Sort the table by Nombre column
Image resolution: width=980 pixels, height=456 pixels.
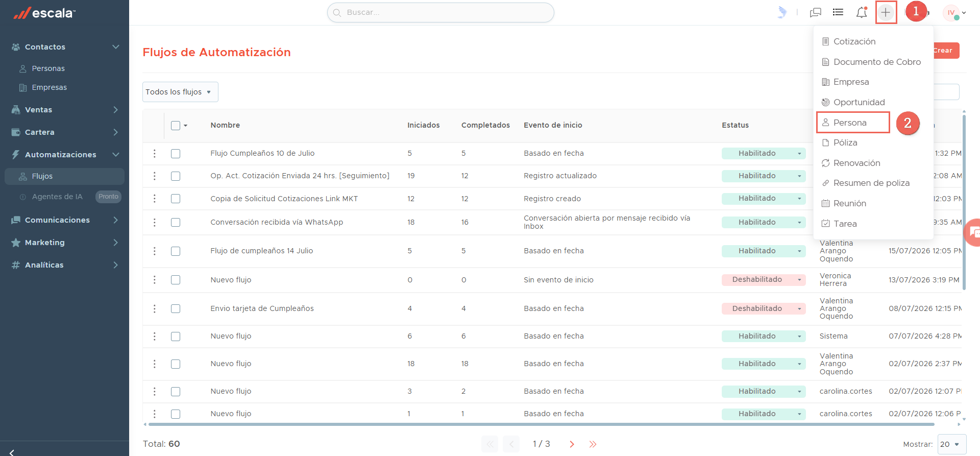tap(225, 125)
